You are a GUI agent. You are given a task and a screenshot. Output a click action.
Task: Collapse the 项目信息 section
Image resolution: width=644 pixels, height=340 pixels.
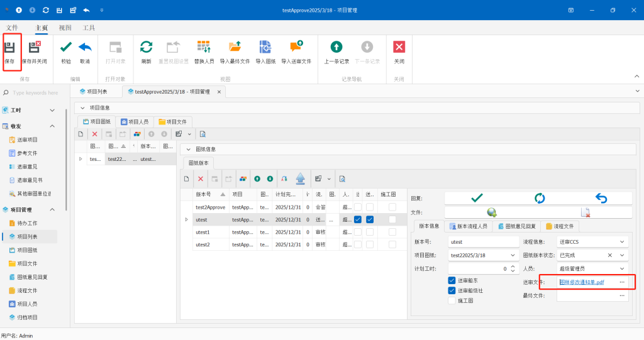[x=82, y=107]
